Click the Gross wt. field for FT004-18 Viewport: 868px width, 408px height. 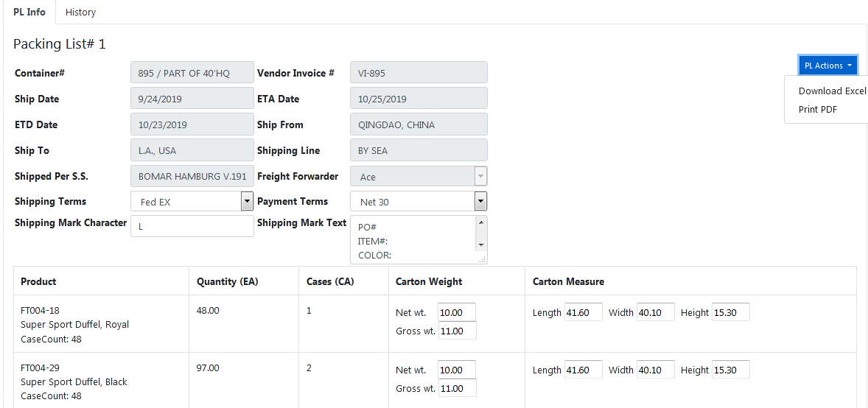(457, 331)
